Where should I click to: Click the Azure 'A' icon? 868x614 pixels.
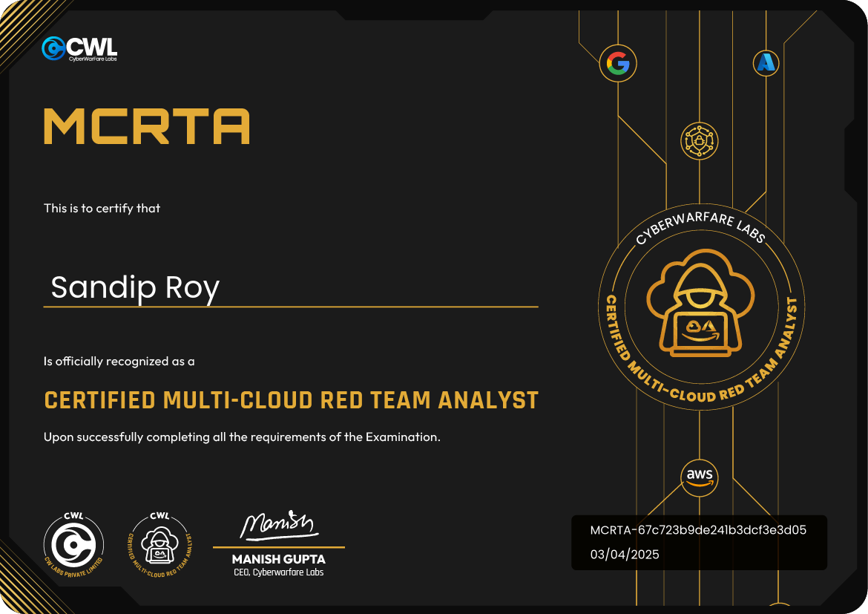pos(766,63)
